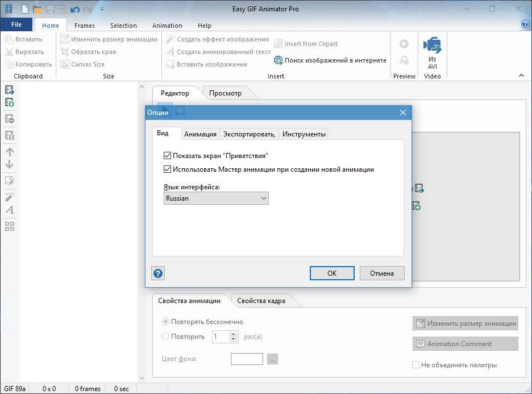The width and height of the screenshot is (532, 394).
Task: Select Обрезать края crop tool
Action: [x=88, y=52]
